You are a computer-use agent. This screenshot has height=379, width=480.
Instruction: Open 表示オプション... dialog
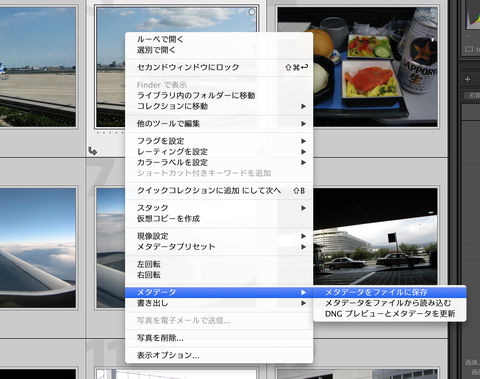click(x=219, y=355)
